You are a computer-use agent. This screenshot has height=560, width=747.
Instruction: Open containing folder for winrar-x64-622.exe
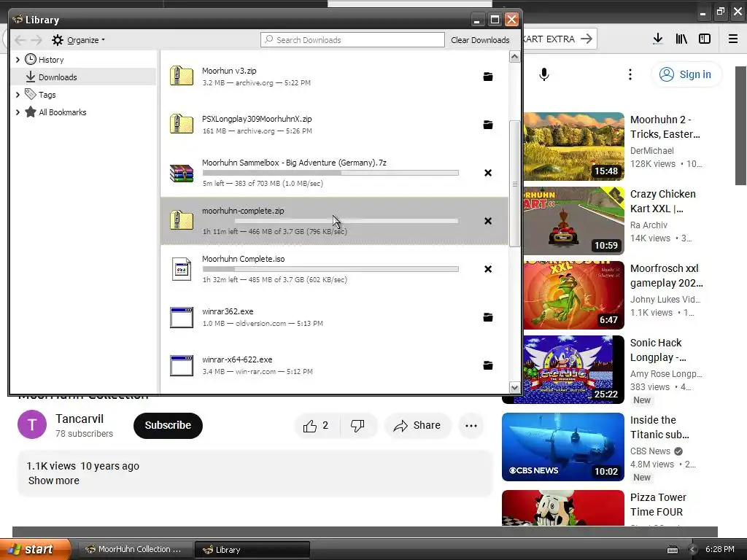(488, 365)
